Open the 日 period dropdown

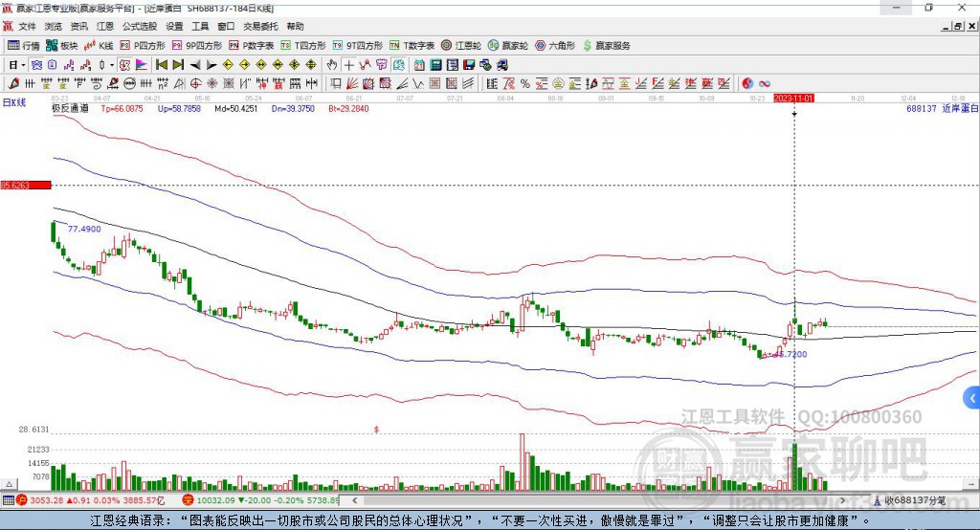(16, 65)
